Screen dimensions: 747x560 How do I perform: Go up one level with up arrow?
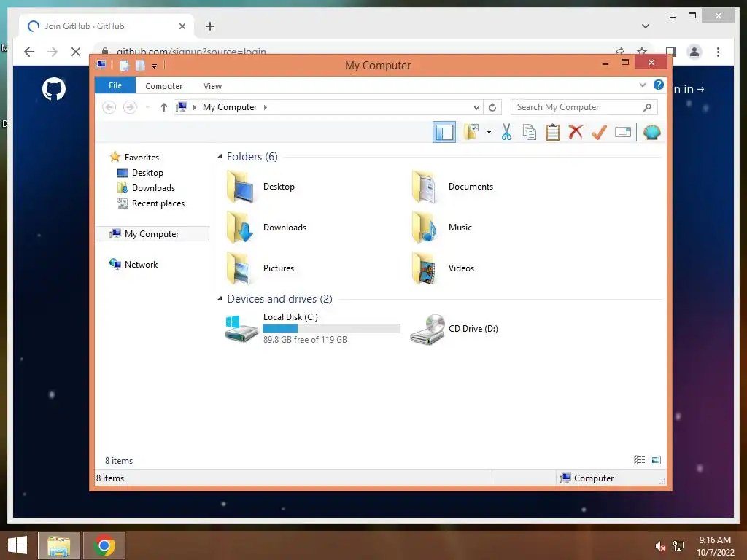164,107
